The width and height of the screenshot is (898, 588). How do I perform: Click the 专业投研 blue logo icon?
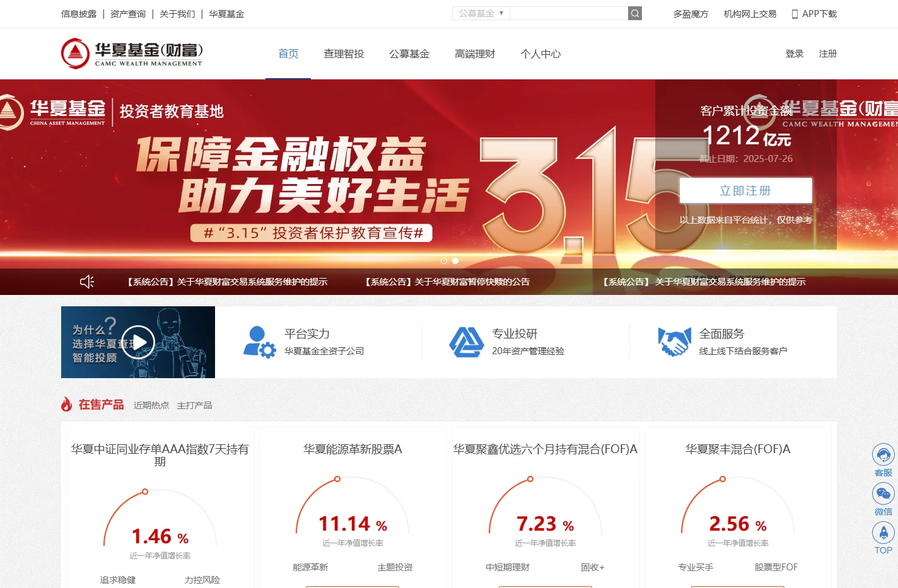point(466,342)
